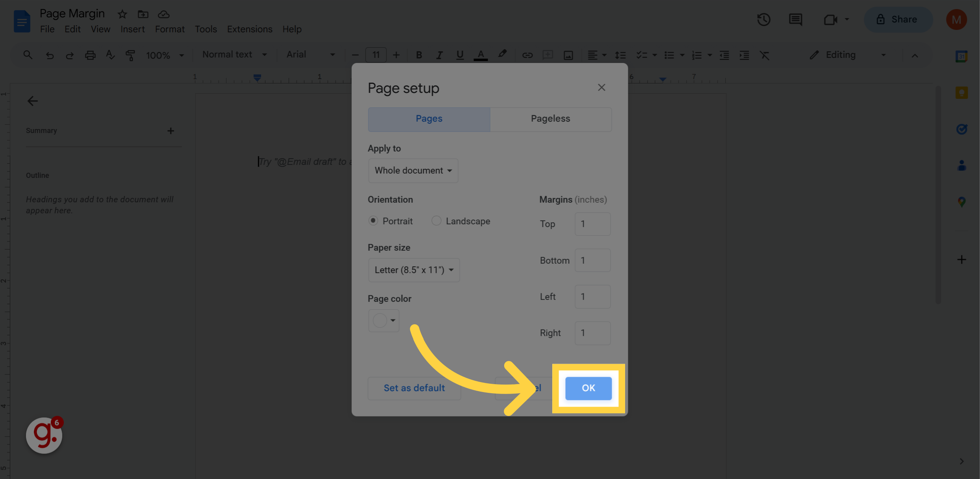Screen dimensions: 980x479
Task: Open the Page color picker
Action: click(x=384, y=320)
